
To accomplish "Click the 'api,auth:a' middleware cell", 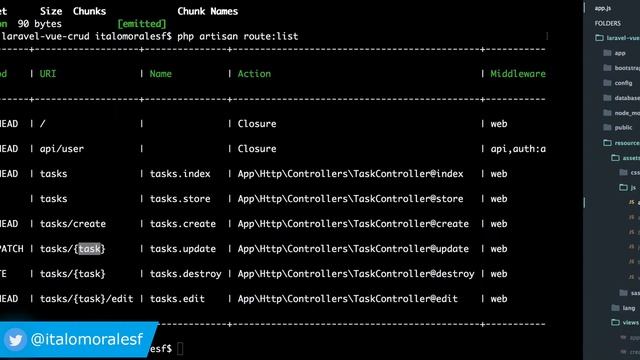I will pyautogui.click(x=518, y=149).
